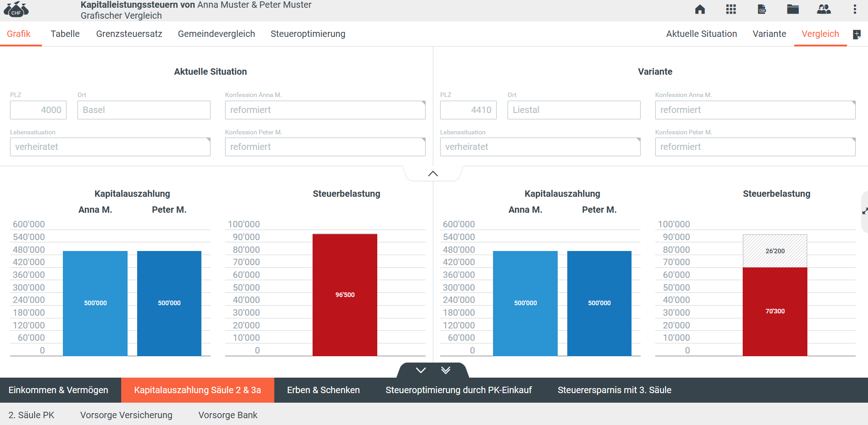Go to the home screen icon

[700, 9]
